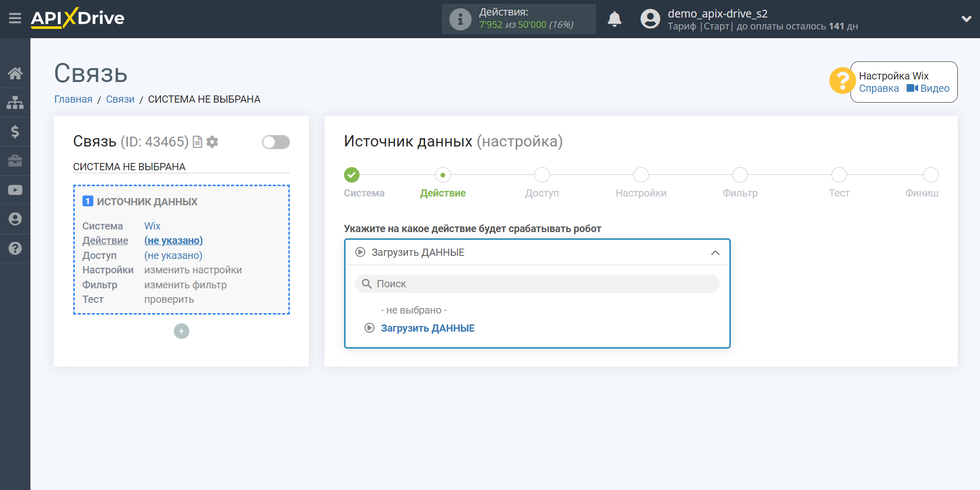This screenshot has width=980, height=490.
Task: Click the yellow question mark help icon
Action: click(x=842, y=81)
